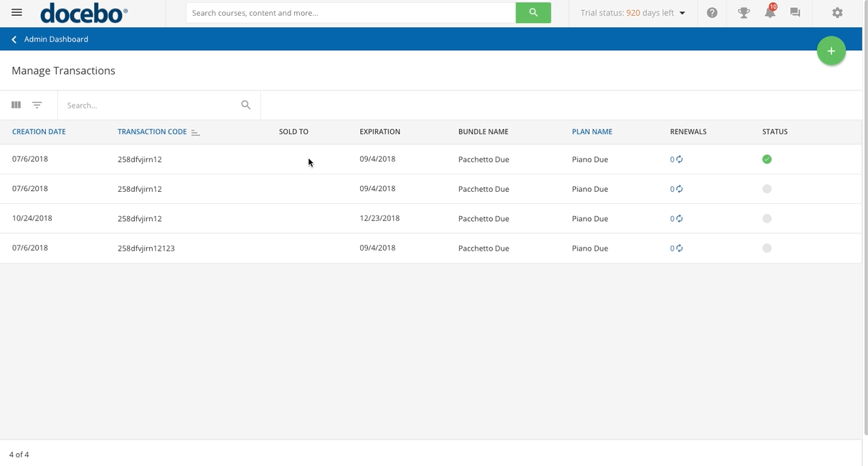This screenshot has height=466, width=868.
Task: Toggle status of 258dfvjirn12123 transaction
Action: pos(767,248)
